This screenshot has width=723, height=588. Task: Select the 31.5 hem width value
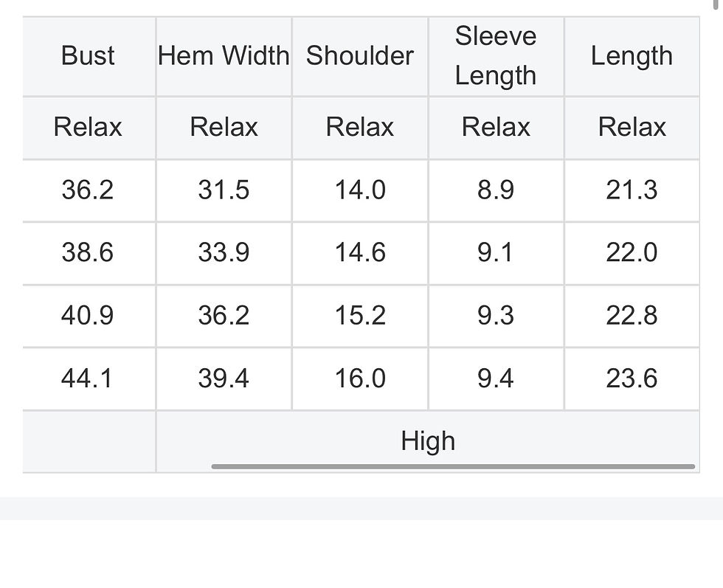tap(224, 190)
